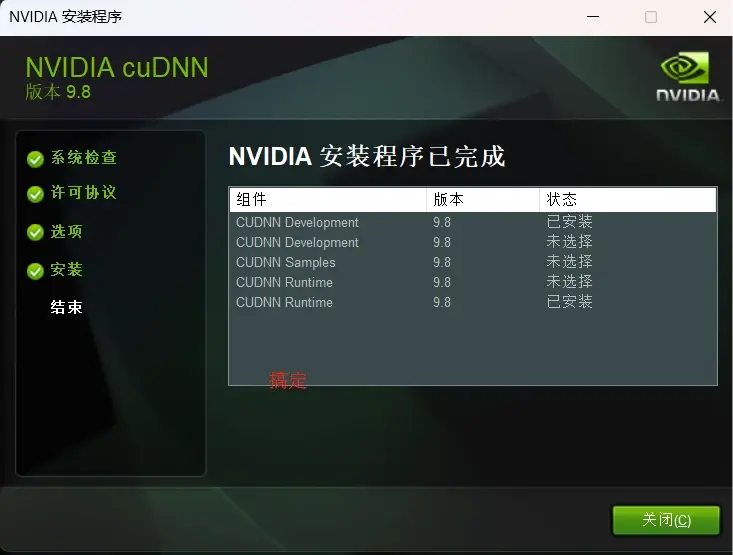Click the green checkmark beside 安装
This screenshot has height=555, width=733.
[x=35, y=271]
